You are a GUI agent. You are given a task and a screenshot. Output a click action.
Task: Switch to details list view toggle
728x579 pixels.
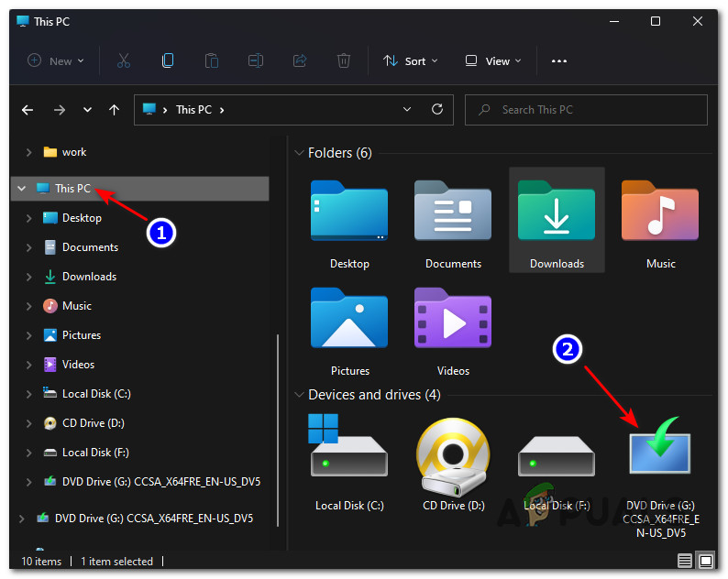(685, 561)
